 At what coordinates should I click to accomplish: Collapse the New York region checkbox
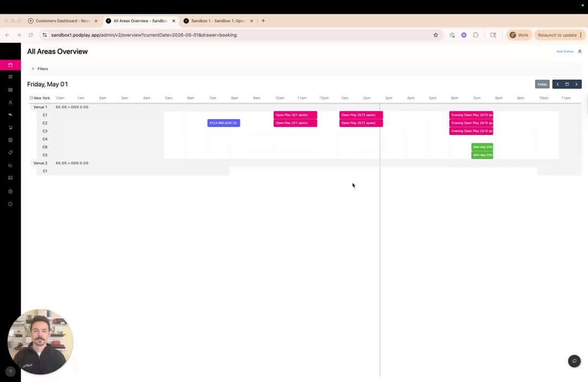tap(31, 98)
